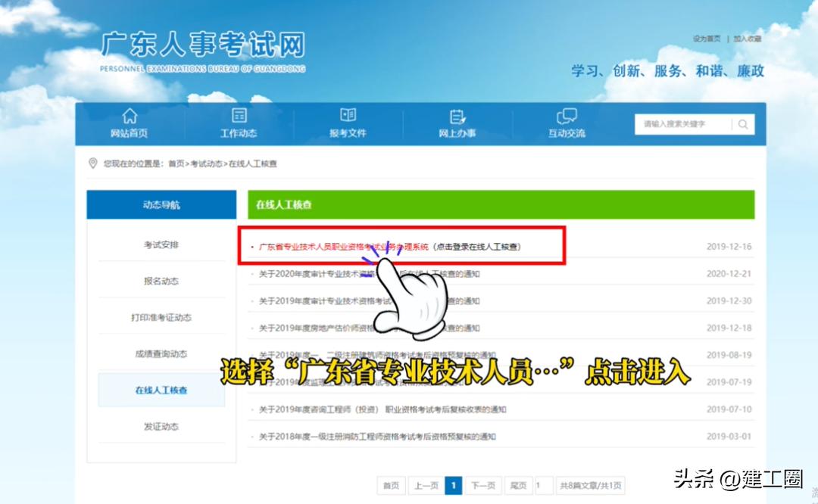
Task: Select 在线人工核查 in the sidebar navigation
Action: tap(161, 389)
